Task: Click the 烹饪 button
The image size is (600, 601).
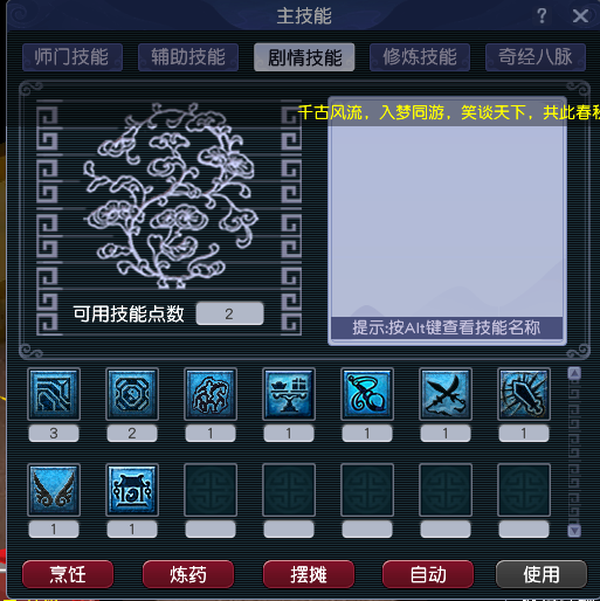Action: coord(68,574)
